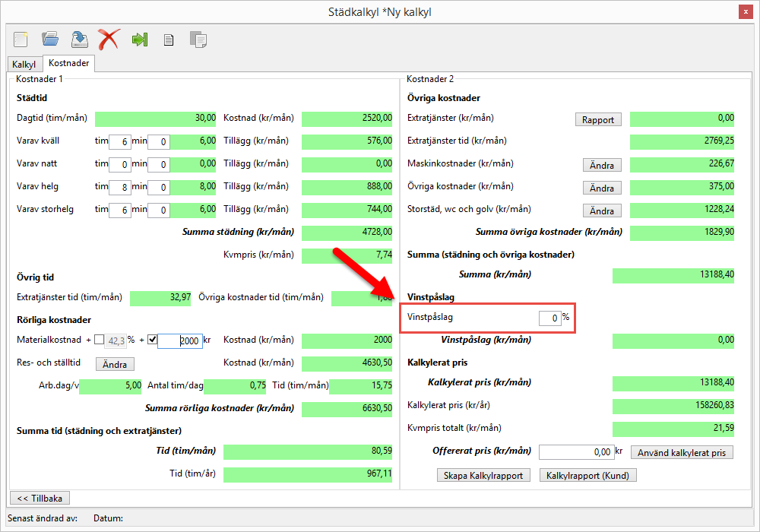The image size is (760, 532).
Task: Click the single document page icon
Action: tap(169, 40)
